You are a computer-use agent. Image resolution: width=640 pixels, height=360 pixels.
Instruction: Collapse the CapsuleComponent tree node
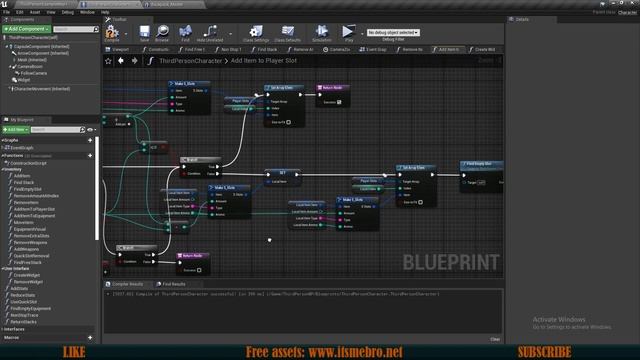tap(7, 47)
